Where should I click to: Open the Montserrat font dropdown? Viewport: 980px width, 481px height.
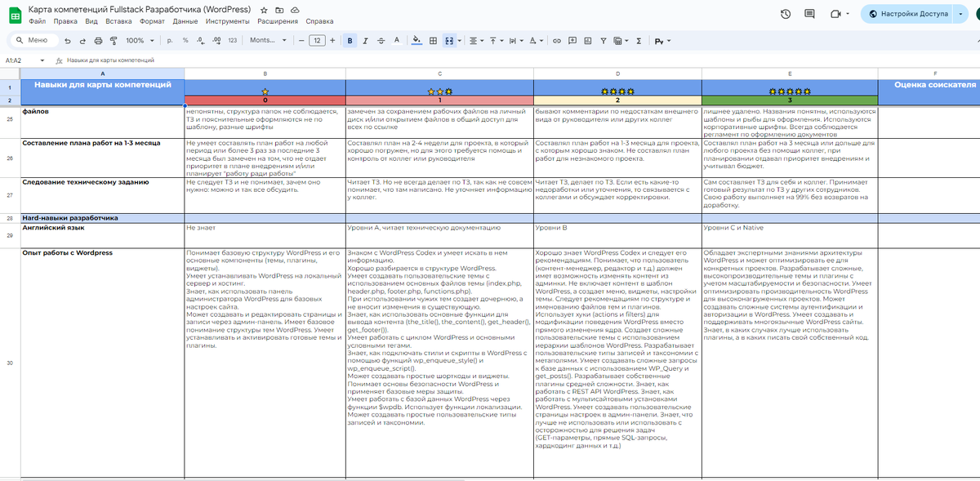click(x=269, y=40)
